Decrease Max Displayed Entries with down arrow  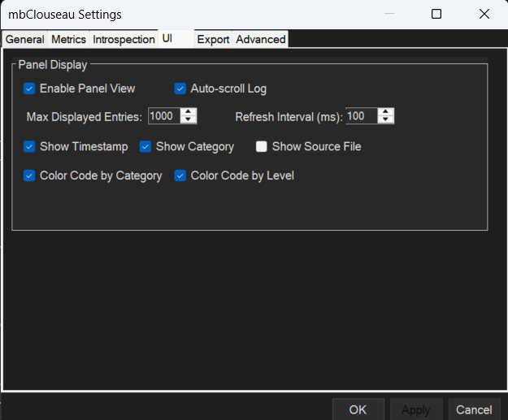click(189, 119)
